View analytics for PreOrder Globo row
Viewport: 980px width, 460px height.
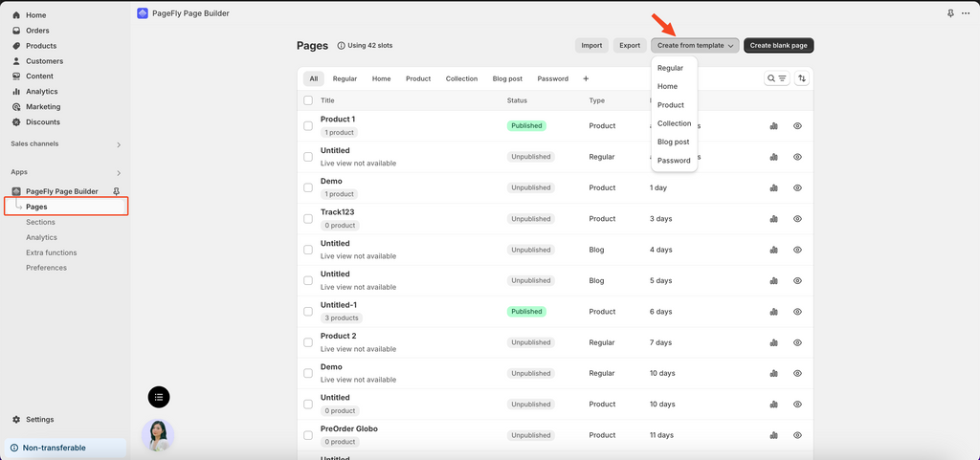pos(773,435)
